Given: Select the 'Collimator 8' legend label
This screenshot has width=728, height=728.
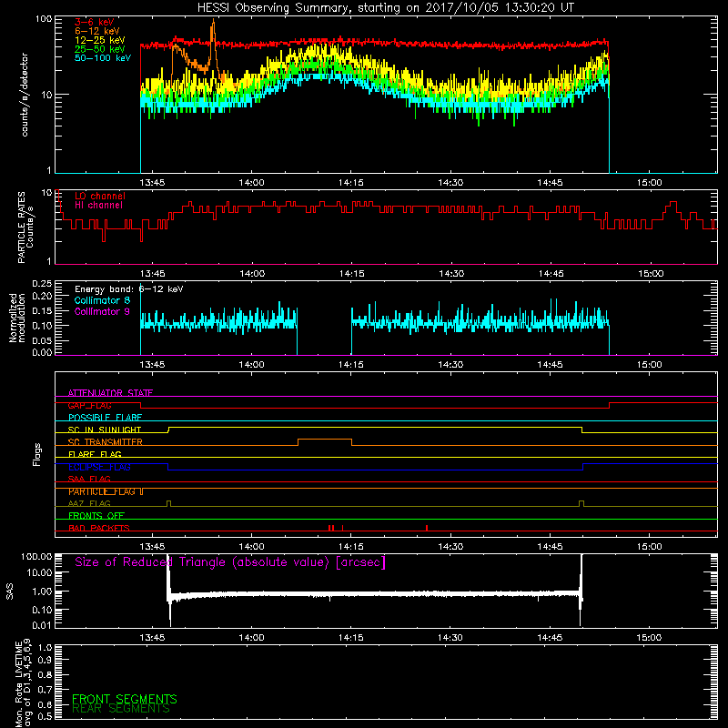Looking at the screenshot, I should 103,300.
